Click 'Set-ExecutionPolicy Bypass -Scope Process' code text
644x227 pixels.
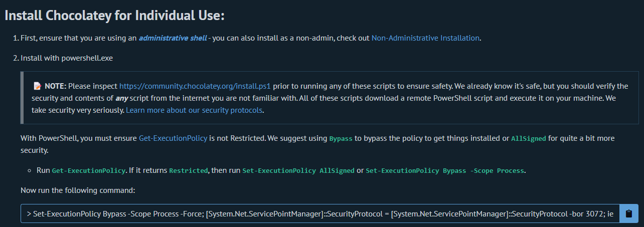(445, 170)
